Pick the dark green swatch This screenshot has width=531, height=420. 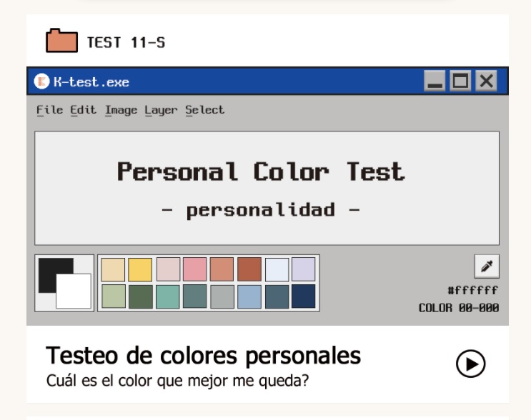pos(140,296)
